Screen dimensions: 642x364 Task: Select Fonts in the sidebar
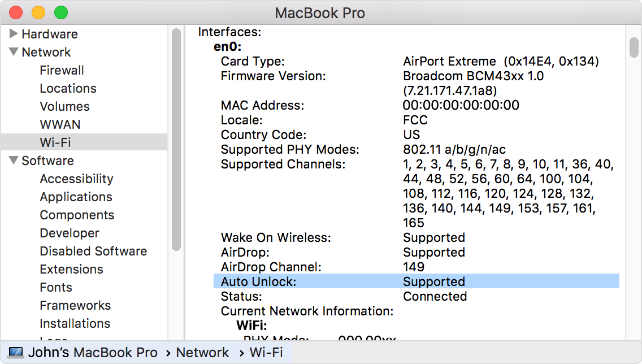(56, 287)
